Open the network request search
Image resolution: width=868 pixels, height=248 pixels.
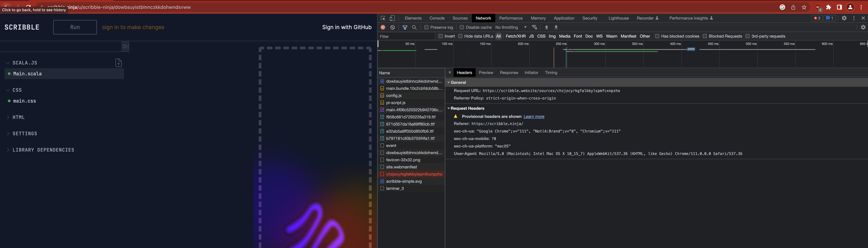(414, 27)
